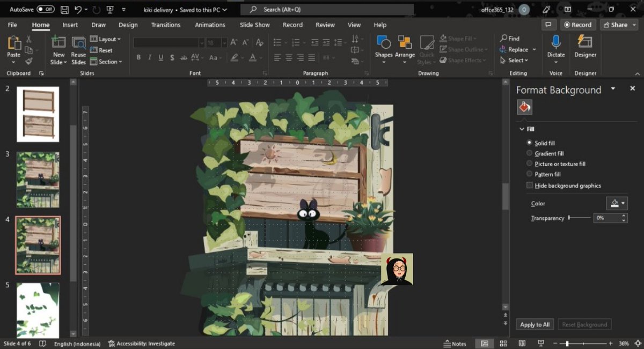Open the Transitions tab
Viewport: 644px width, 349px height.
(166, 25)
